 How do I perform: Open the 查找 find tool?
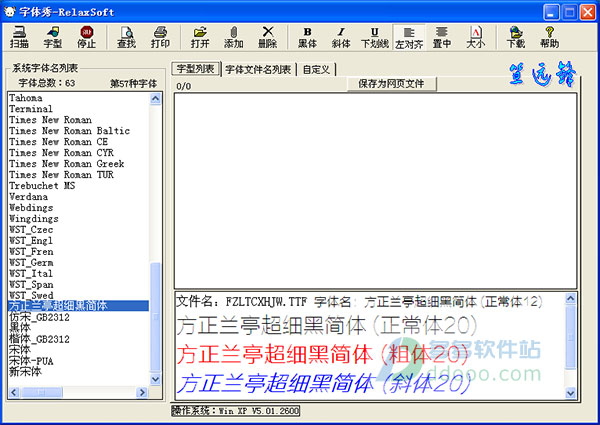click(126, 37)
